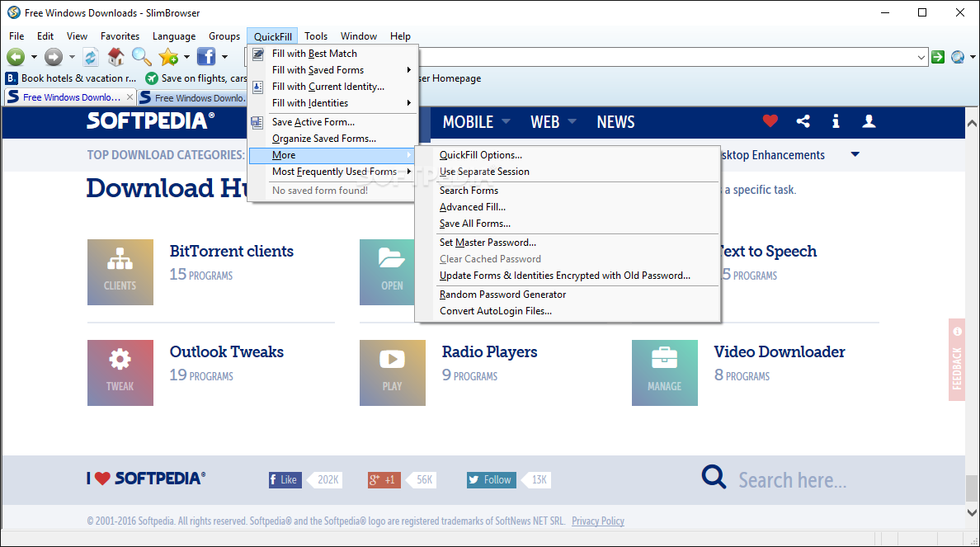This screenshot has width=980, height=547.
Task: Expand the WEB menu arrow on Softpedia
Action: [x=572, y=121]
